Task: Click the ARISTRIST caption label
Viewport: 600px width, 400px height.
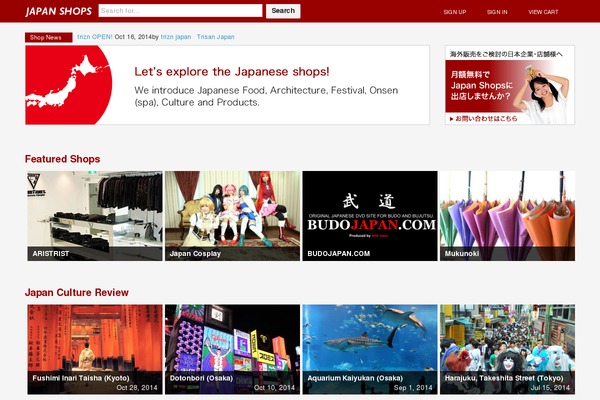Action: click(x=51, y=253)
